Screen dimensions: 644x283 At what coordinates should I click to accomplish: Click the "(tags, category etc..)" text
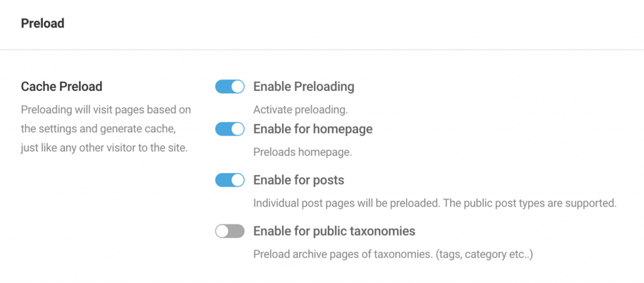(482, 254)
